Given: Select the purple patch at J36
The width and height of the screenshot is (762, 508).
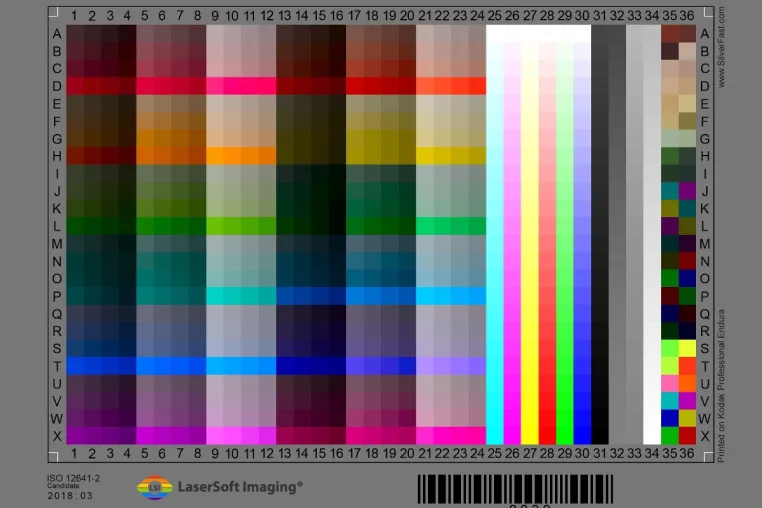Looking at the screenshot, I should click(687, 191).
